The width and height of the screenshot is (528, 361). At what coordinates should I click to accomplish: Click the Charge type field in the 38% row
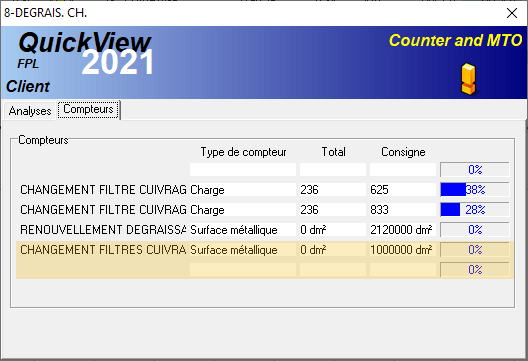pos(243,190)
